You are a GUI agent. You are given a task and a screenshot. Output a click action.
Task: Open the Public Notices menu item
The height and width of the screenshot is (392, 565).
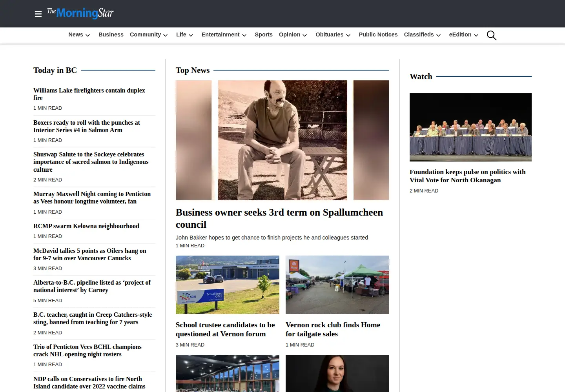coord(378,34)
